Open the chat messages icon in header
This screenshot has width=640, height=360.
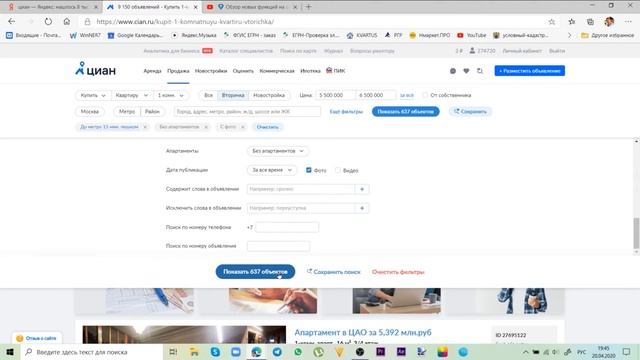[x=453, y=71]
